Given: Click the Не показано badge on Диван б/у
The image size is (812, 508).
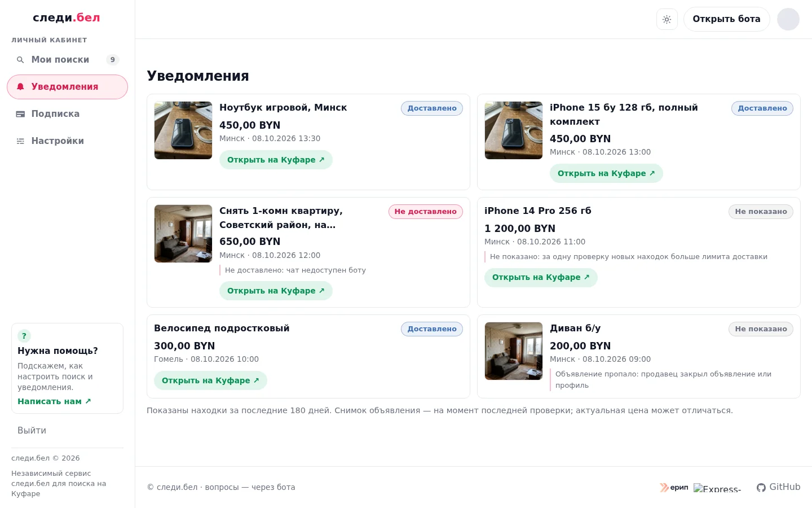Looking at the screenshot, I should [761, 329].
